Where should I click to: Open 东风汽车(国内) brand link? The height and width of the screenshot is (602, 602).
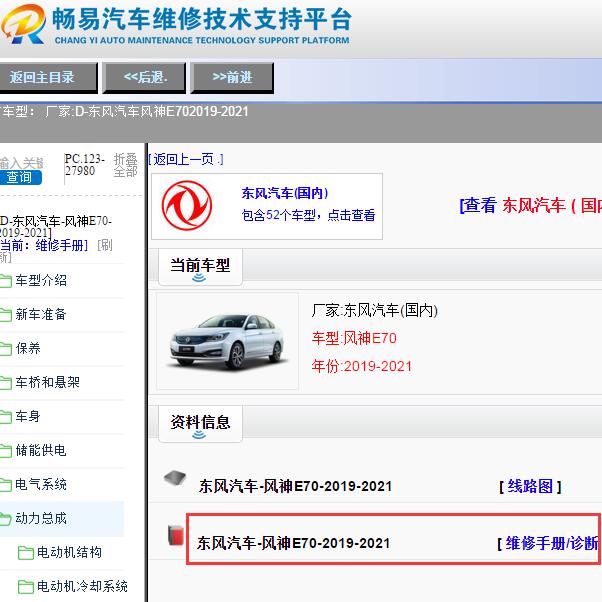coord(285,193)
